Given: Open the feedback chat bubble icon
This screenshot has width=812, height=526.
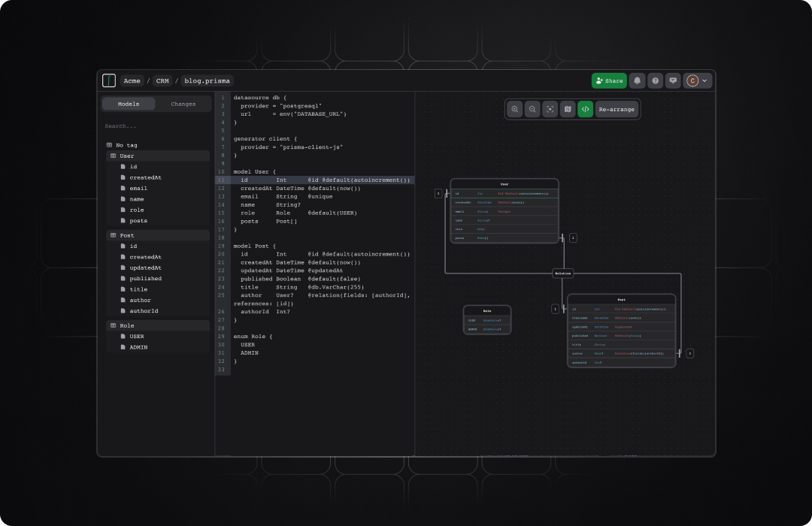Looking at the screenshot, I should 673,80.
